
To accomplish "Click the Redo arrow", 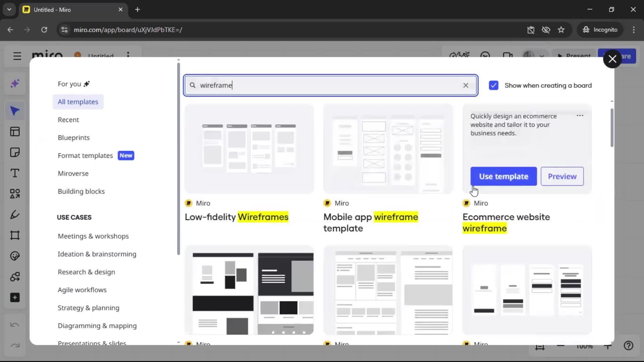I will (x=15, y=345).
